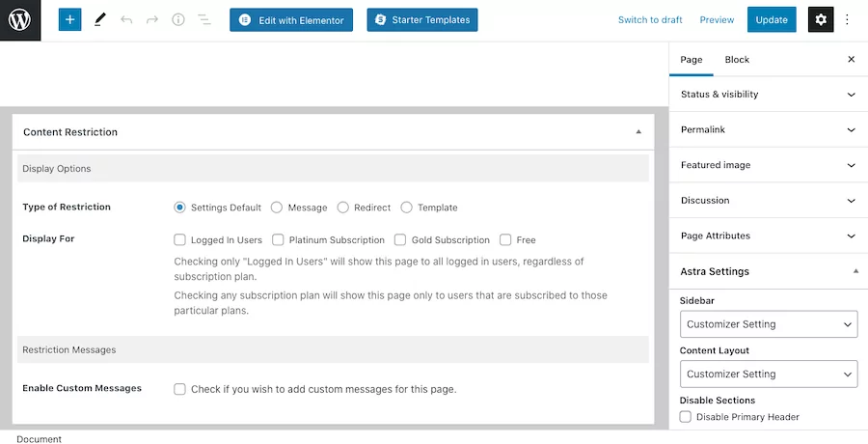Open the document details info icon
868x444 pixels.
coord(178,19)
